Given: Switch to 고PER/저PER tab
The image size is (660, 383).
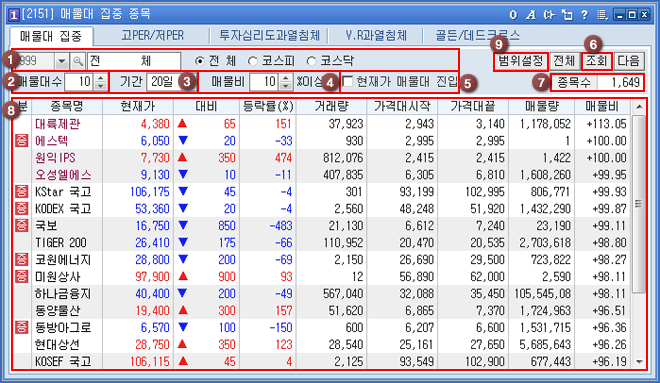Looking at the screenshot, I should [152, 35].
